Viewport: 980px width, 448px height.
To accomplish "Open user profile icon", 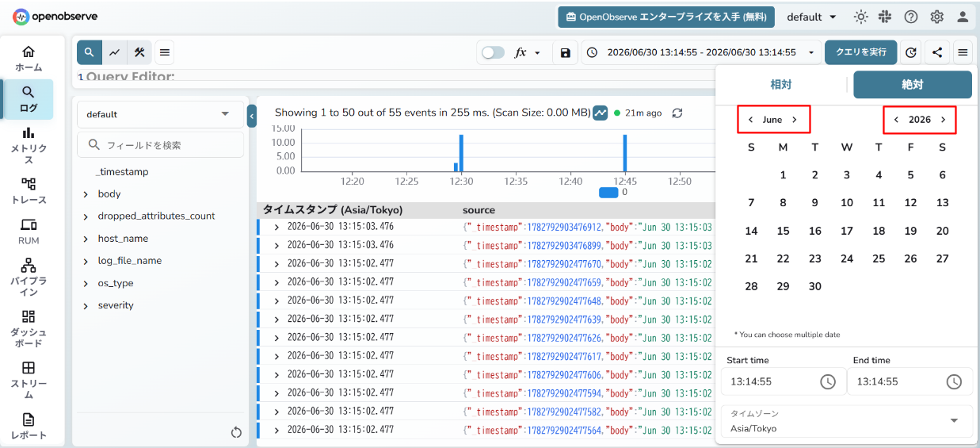I will [963, 17].
